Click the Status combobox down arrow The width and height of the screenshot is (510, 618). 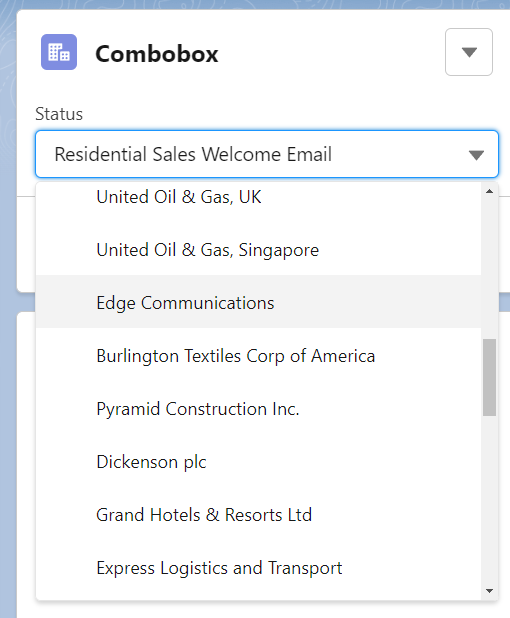tap(476, 155)
